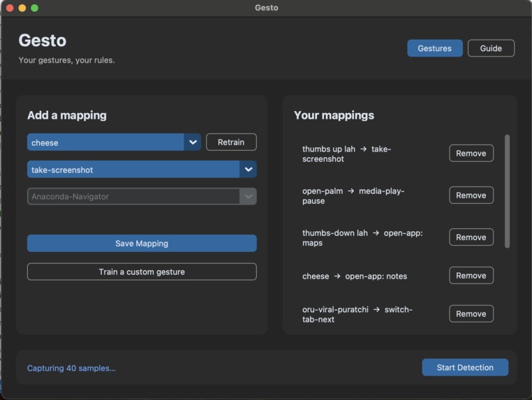The image size is (532, 400).
Task: Remove the open-palm mapping
Action: click(471, 195)
